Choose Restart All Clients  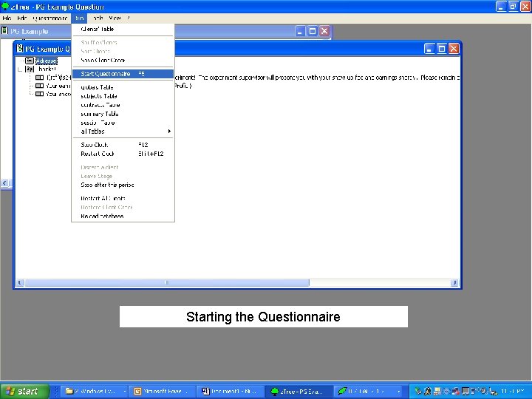pyautogui.click(x=123, y=198)
